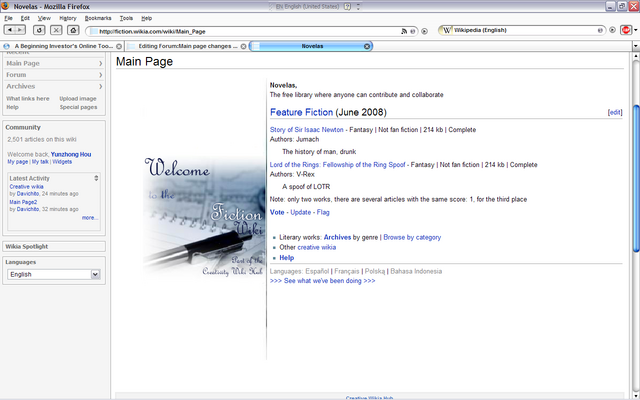The width and height of the screenshot is (640, 400).
Task: Click the Vote link
Action: pos(277,212)
